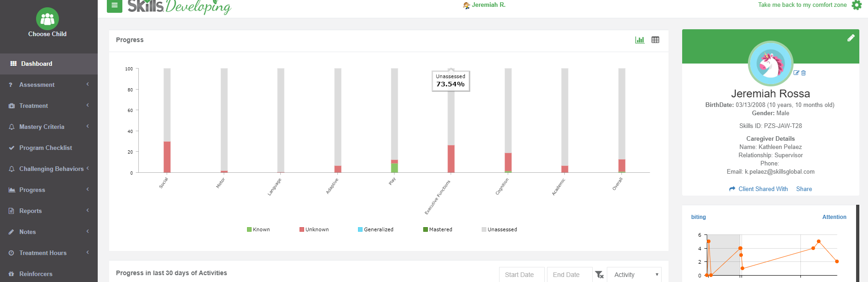Viewport: 868px width, 282px height.
Task: Select the Notes sidebar menu
Action: [49, 232]
